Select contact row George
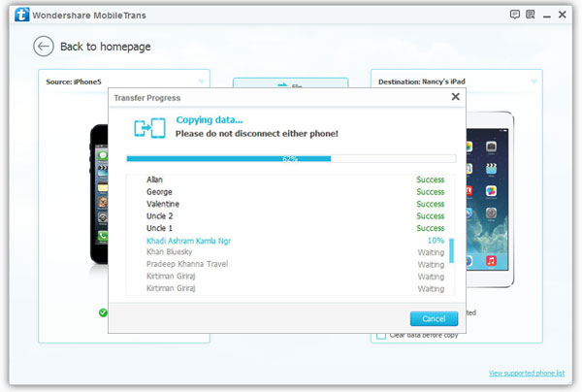Viewport: 582px width, 392px height. 290,192
